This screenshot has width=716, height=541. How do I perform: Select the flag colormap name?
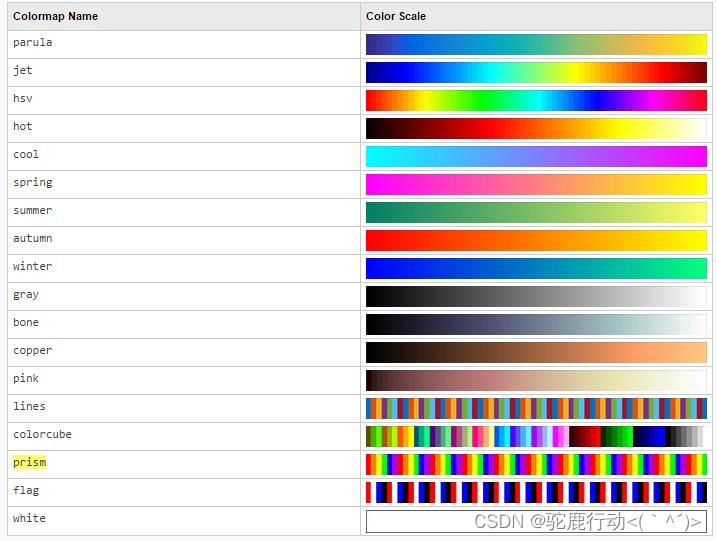tap(26, 490)
